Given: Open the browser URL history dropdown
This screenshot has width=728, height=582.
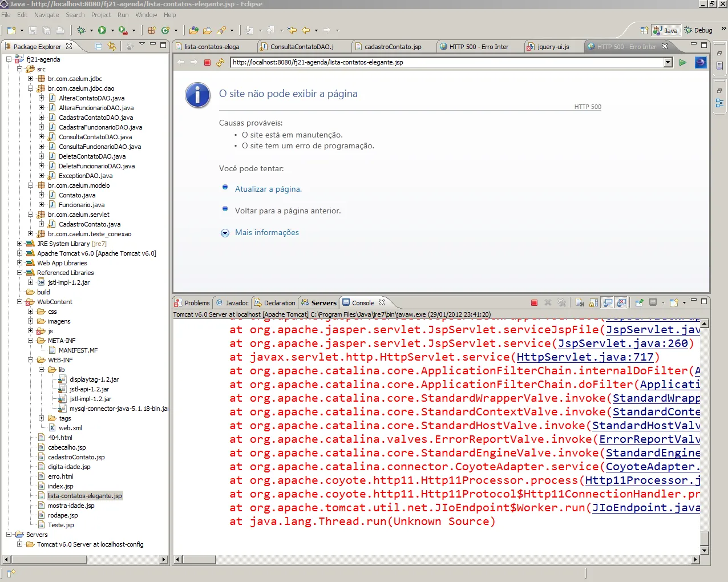Looking at the screenshot, I should 668,62.
